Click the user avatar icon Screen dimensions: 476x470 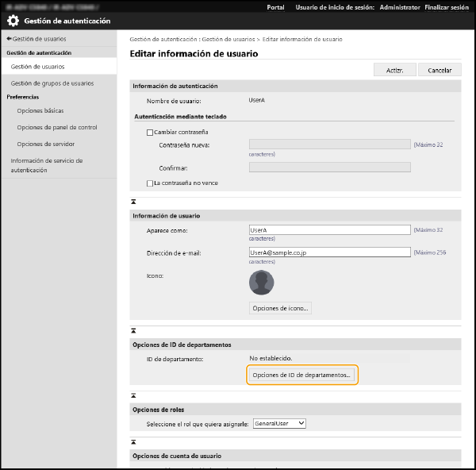(x=261, y=283)
